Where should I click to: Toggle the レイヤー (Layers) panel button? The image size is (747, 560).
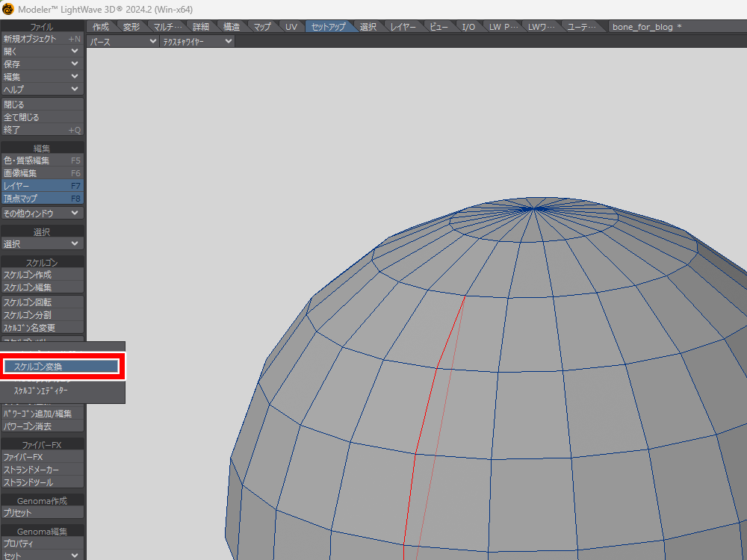42,186
